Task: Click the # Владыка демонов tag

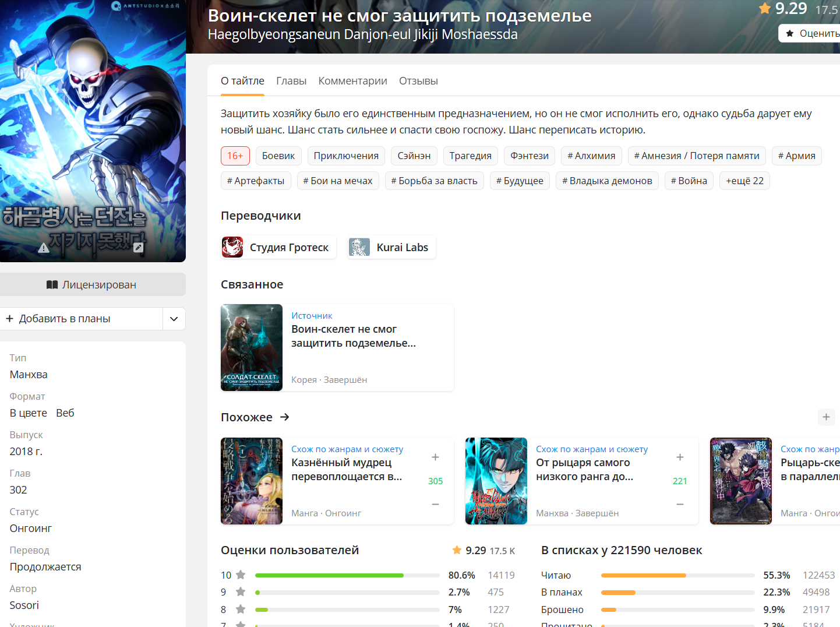Action: click(607, 181)
